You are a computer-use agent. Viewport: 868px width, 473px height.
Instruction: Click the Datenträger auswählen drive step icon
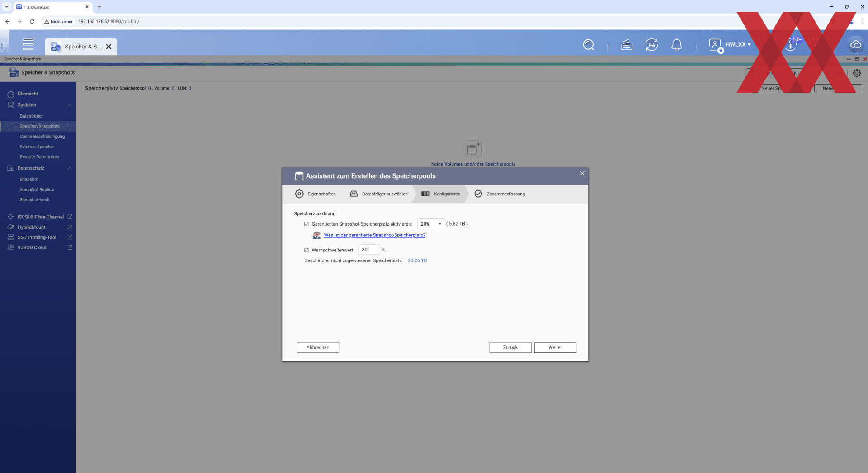354,194
